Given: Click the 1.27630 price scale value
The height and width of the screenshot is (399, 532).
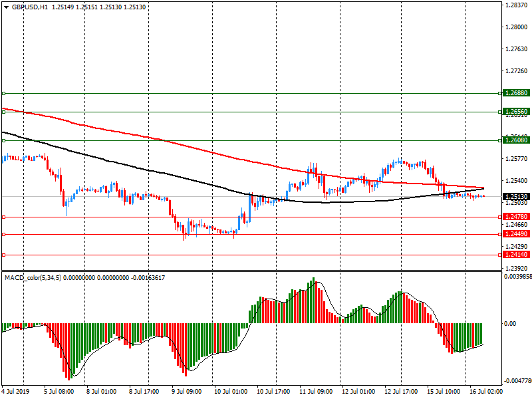Looking at the screenshot, I should click(517, 49).
